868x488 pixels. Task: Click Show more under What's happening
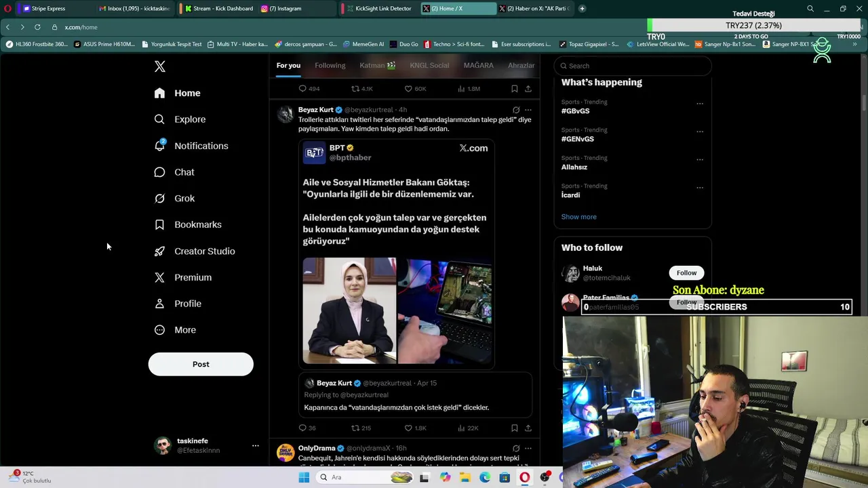coord(578,217)
